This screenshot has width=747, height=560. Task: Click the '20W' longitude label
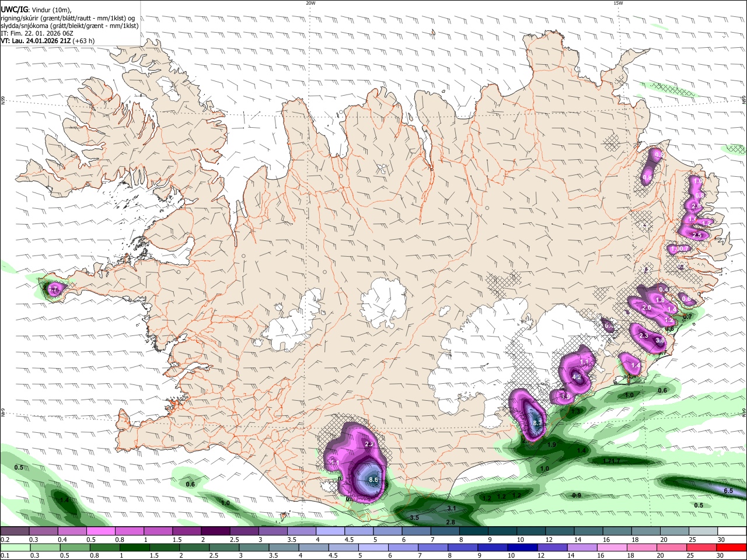[310, 3]
